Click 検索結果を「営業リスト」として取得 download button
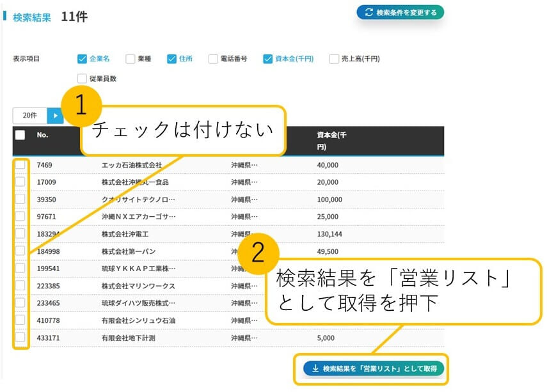 [374, 369]
